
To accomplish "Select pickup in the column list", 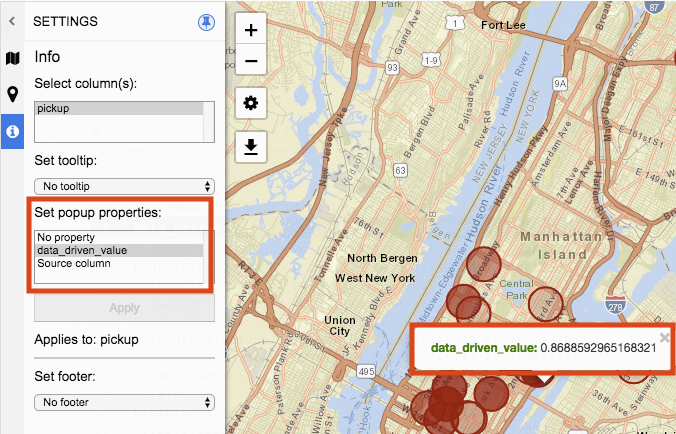I will click(x=119, y=109).
